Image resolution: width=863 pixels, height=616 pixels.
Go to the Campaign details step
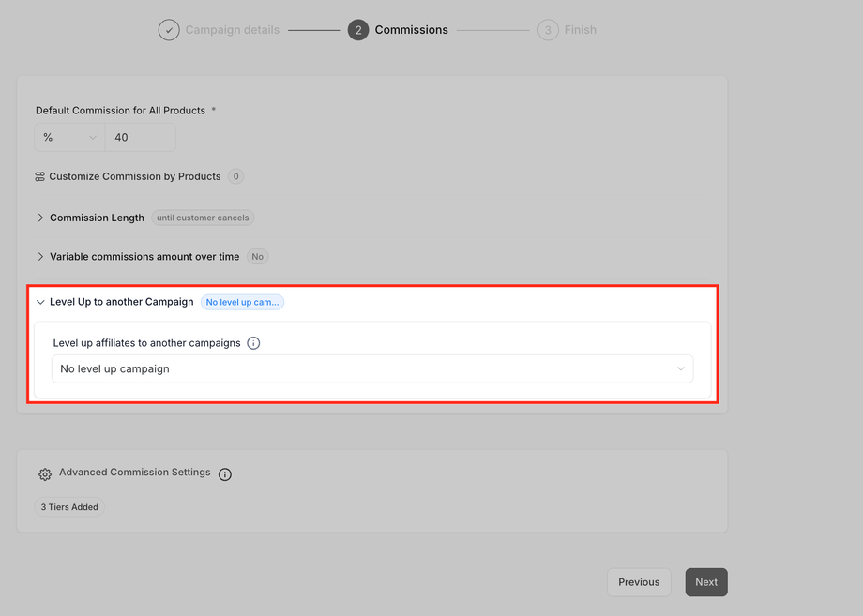[x=232, y=30]
